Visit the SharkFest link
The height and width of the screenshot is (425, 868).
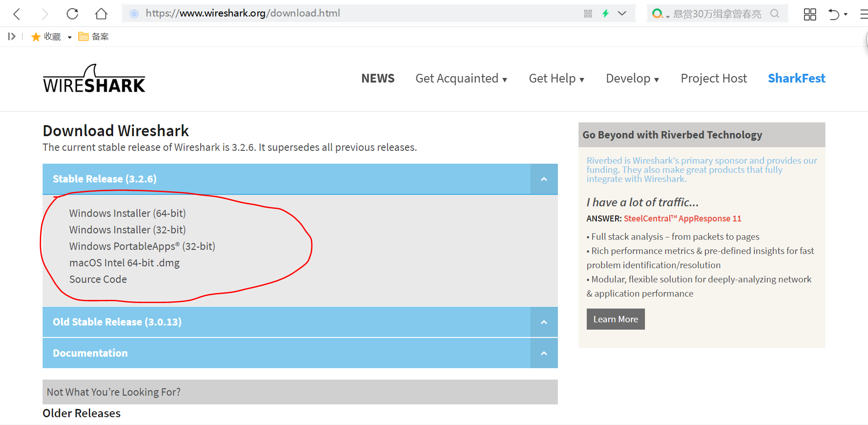click(797, 78)
